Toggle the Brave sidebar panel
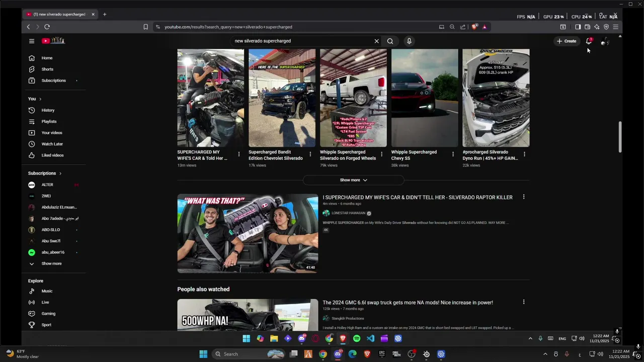Image resolution: width=644 pixels, height=362 pixels. (578, 27)
